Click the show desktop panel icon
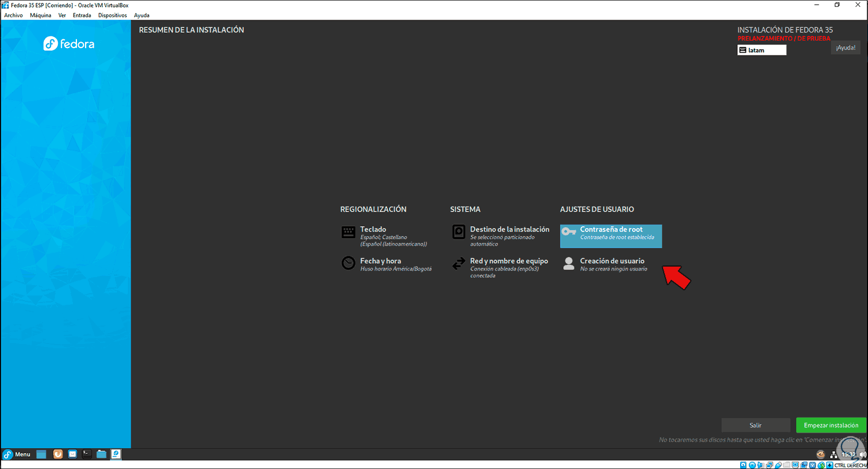Viewport: 868px width, 469px height. pyautogui.click(x=41, y=455)
